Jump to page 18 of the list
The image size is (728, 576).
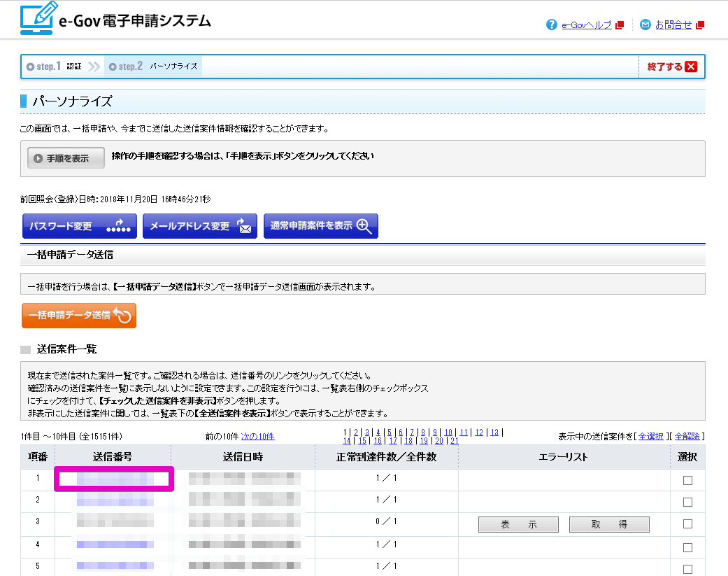(x=408, y=441)
